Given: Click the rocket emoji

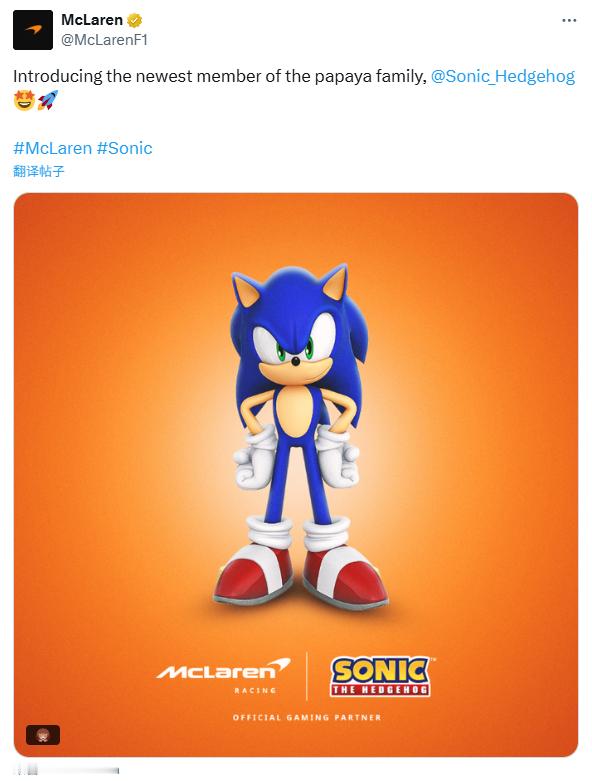Looking at the screenshot, I should click(x=48, y=100).
